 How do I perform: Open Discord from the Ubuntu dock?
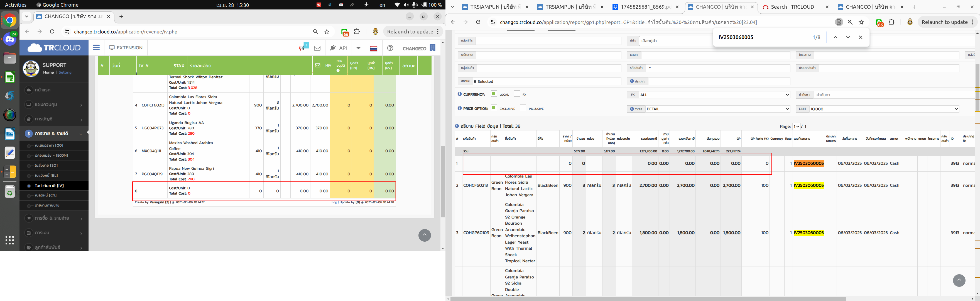tap(10, 39)
